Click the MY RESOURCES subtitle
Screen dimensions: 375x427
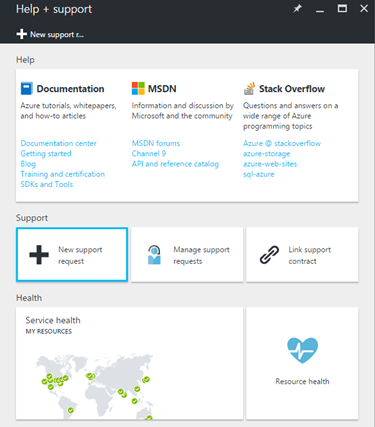click(x=49, y=331)
